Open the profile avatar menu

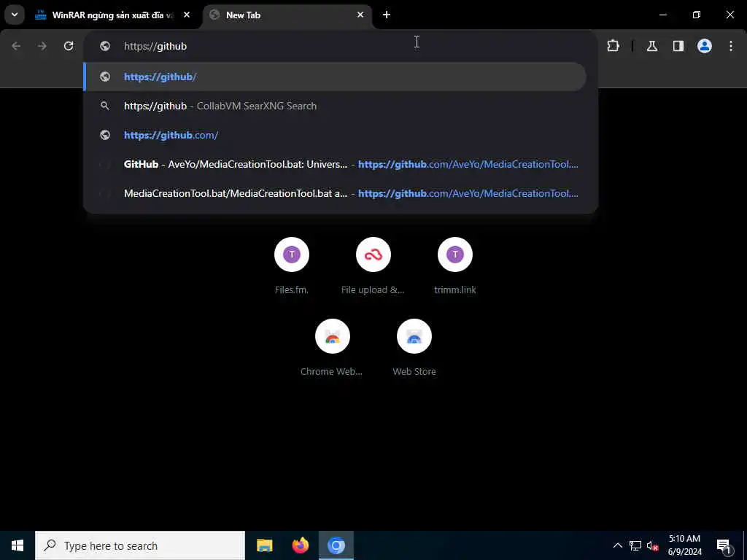pos(705,46)
